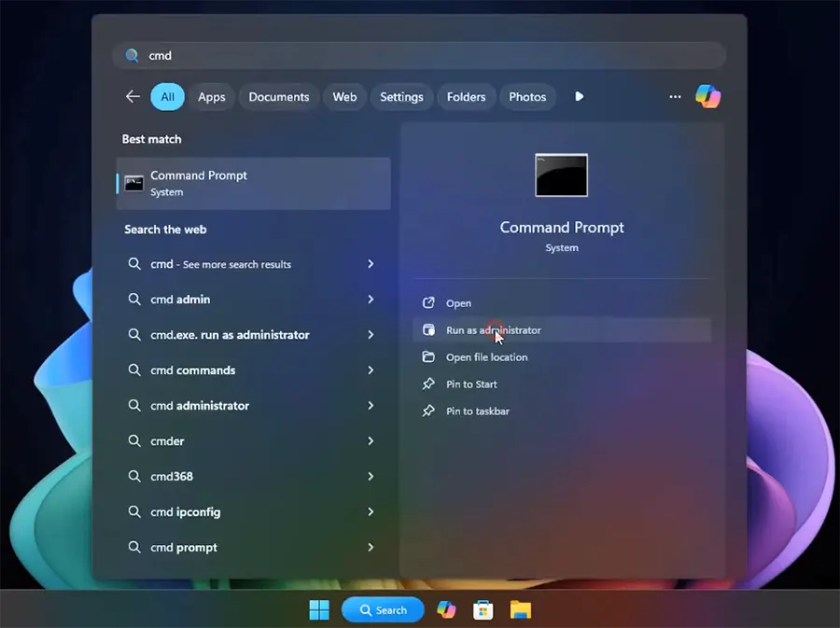Switch to the Settings filter tab
This screenshot has height=628, width=840.
tap(401, 96)
